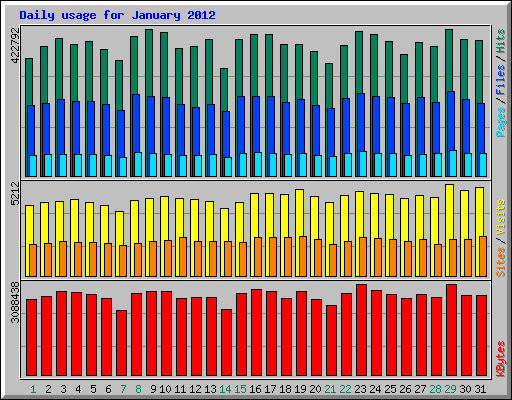This screenshot has height=400, width=512.
Task: Click the 'Sites' legend label
Action: pyautogui.click(x=501, y=262)
